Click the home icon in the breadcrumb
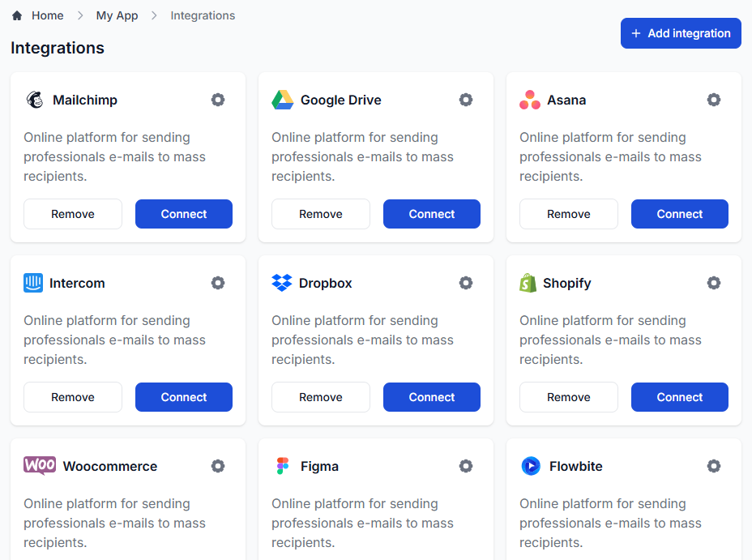Image resolution: width=752 pixels, height=560 pixels. click(x=16, y=15)
